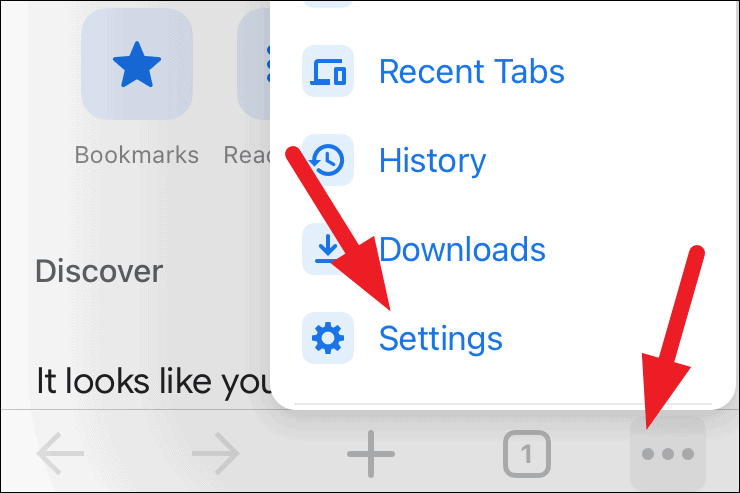Click the History clock icon
740x493 pixels.
pos(328,160)
